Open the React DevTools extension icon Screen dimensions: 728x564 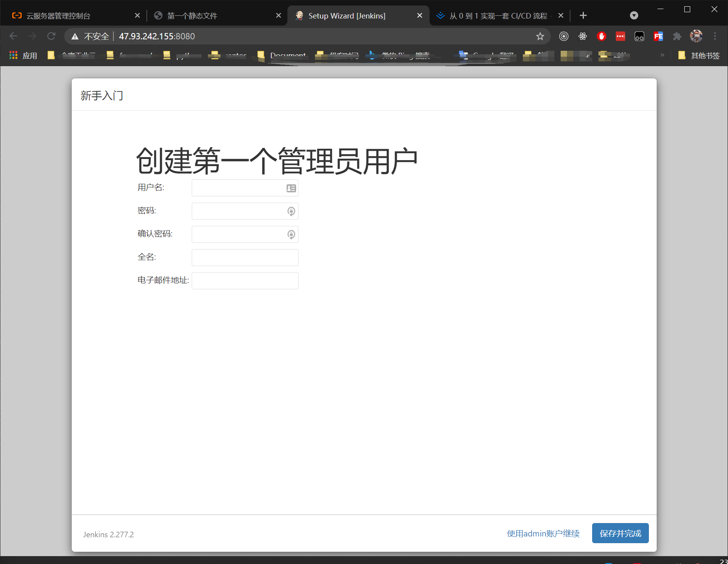tap(583, 36)
